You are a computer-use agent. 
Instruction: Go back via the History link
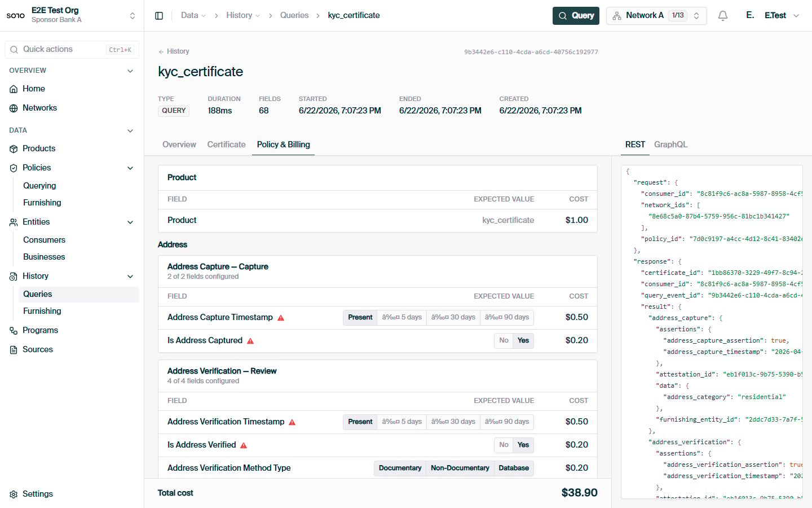pos(174,51)
